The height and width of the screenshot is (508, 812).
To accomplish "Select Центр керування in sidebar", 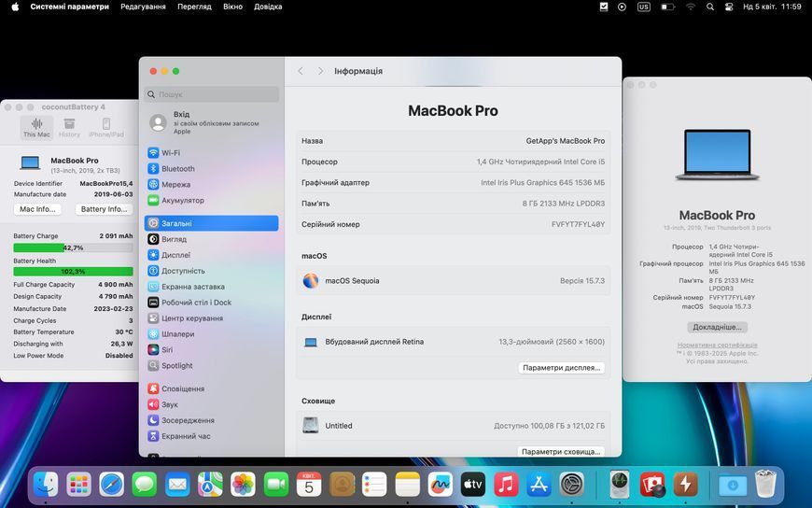I will click(211, 318).
